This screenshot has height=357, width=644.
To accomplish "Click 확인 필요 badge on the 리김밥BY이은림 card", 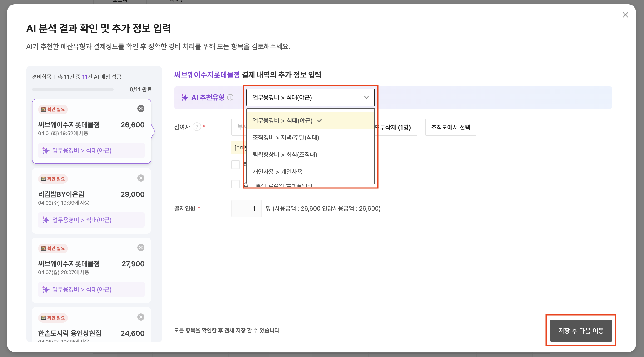I will [53, 179].
